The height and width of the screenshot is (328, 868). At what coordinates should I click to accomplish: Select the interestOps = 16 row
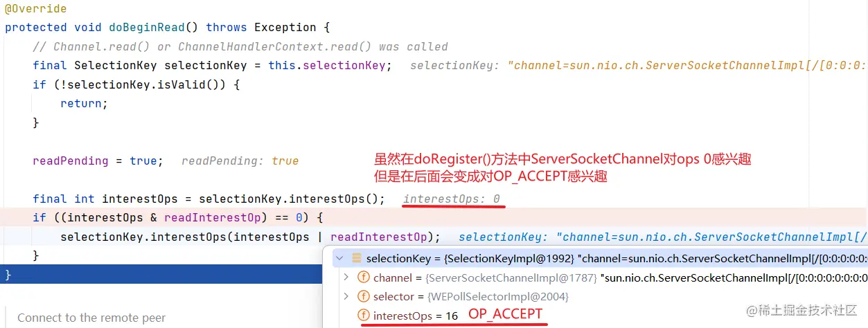(416, 316)
